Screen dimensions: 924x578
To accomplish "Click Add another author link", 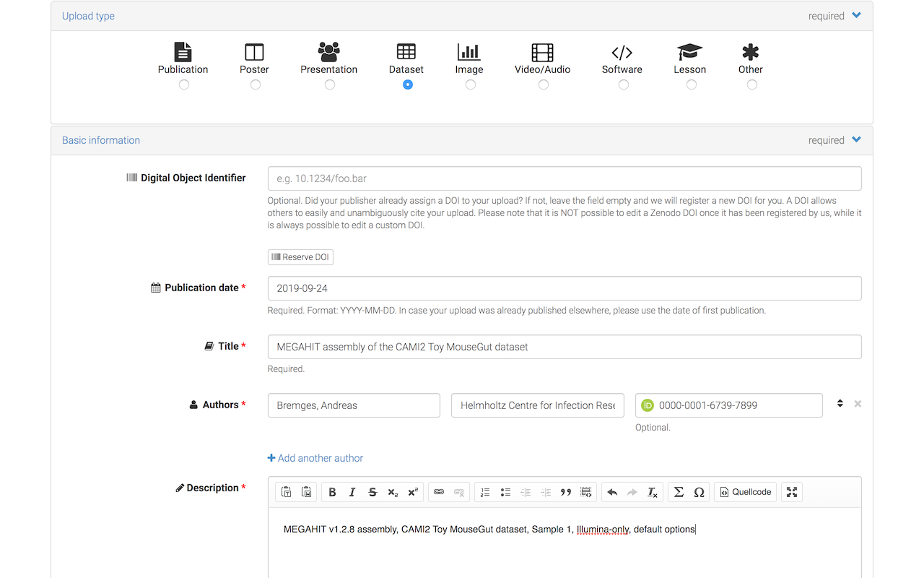I will point(315,458).
